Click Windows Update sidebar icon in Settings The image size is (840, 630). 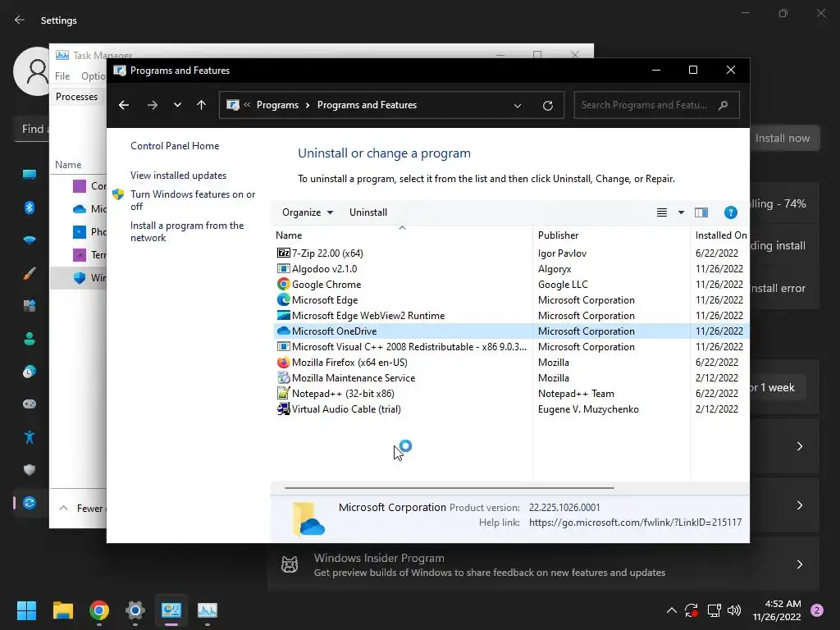click(30, 503)
